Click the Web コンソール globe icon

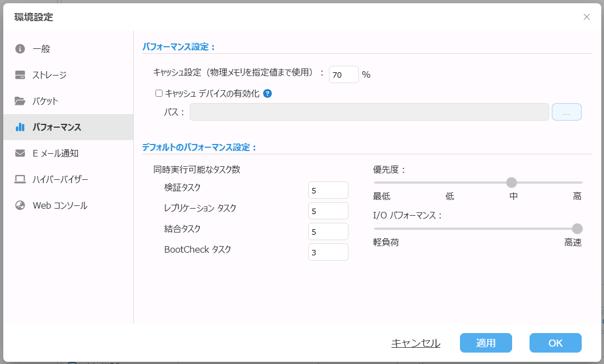[20, 205]
